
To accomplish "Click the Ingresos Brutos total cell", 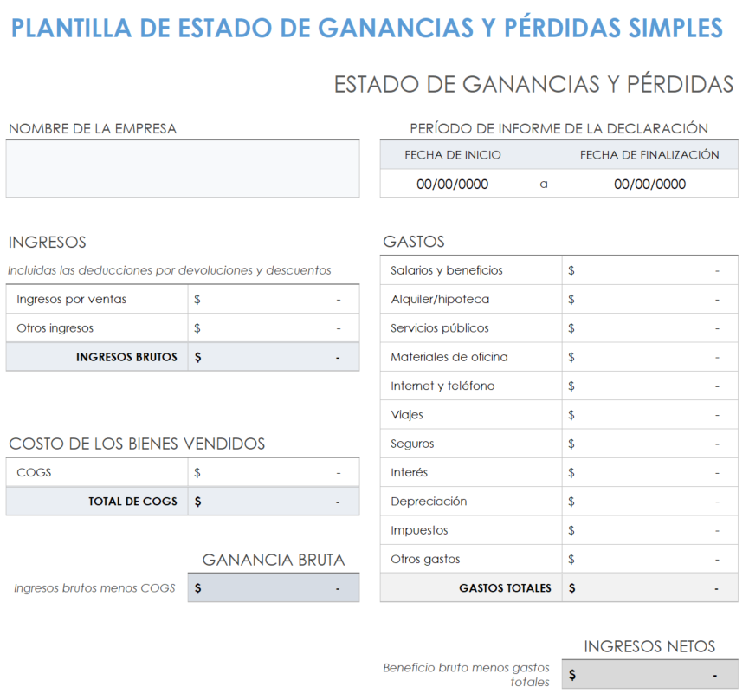I will coord(273,357).
